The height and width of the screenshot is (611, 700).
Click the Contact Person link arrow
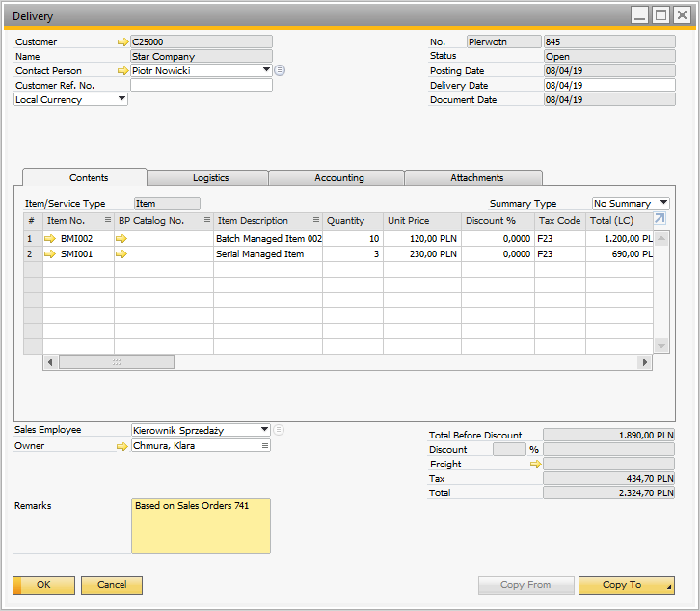(x=122, y=71)
